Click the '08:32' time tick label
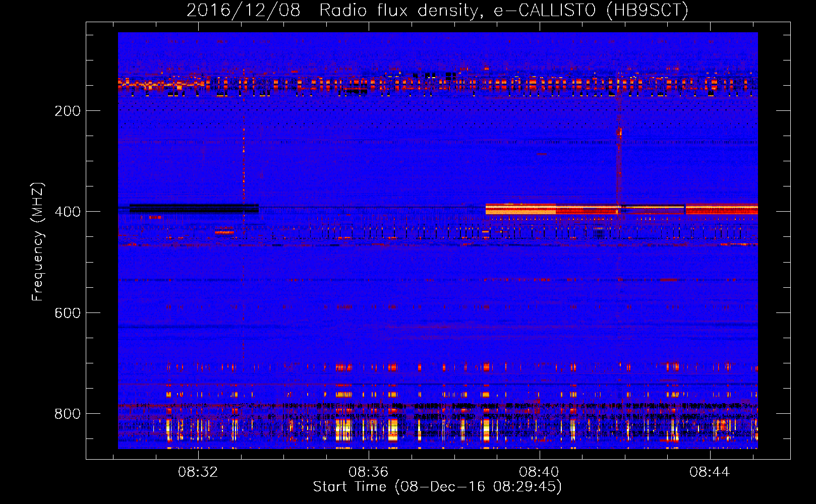The height and width of the screenshot is (504, 816). coord(198,472)
